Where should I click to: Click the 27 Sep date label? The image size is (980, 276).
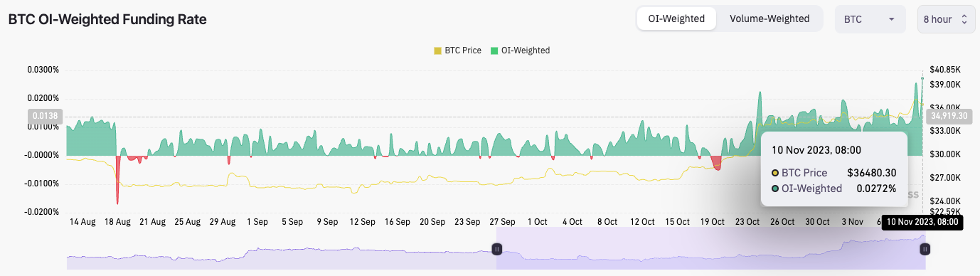click(x=502, y=222)
